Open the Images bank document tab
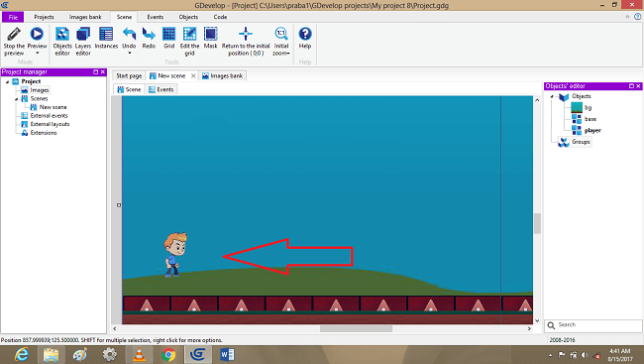 (222, 75)
